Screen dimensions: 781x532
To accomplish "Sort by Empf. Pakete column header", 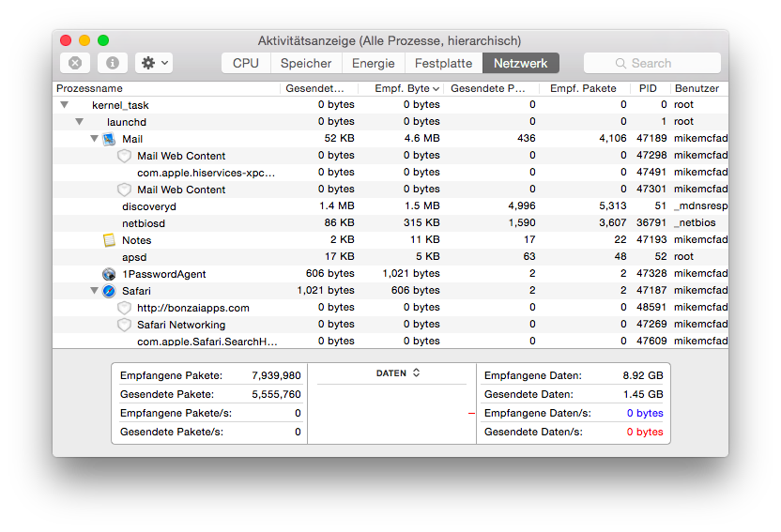I will pos(585,88).
